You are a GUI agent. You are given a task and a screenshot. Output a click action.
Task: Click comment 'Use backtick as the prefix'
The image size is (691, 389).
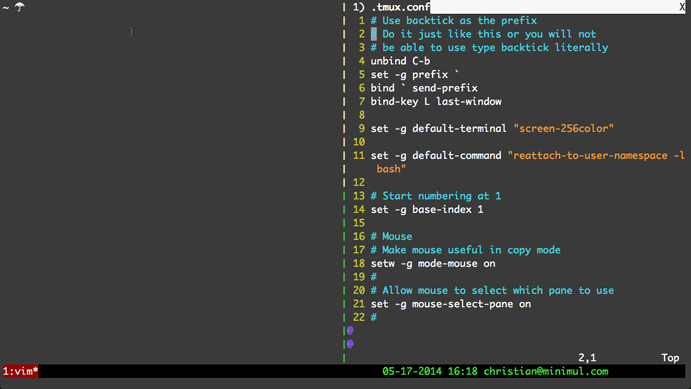pos(453,21)
